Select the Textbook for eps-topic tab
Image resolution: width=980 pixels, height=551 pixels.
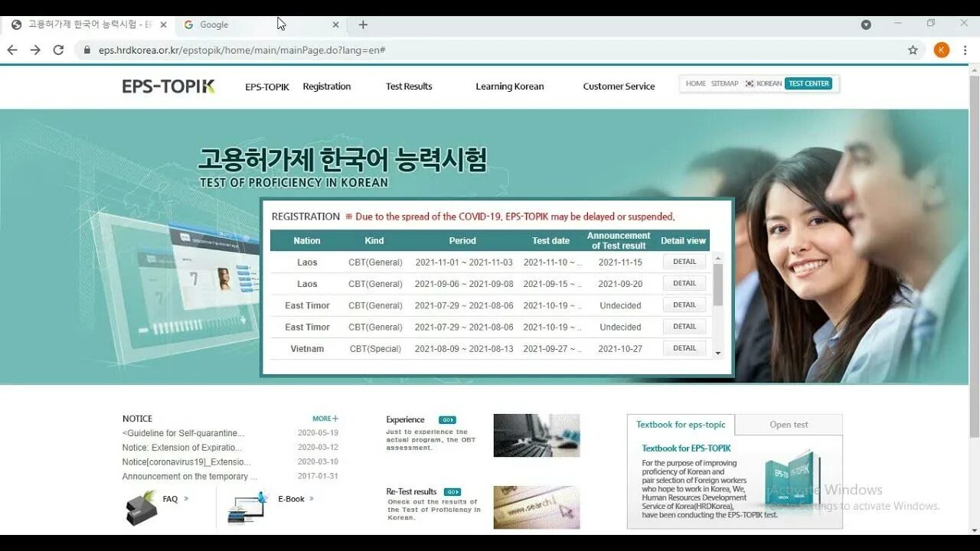681,425
